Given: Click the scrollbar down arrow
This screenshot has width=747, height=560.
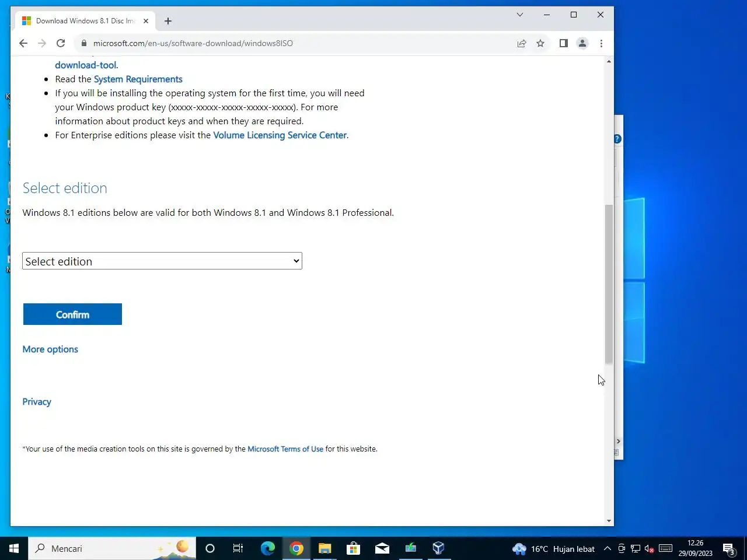Looking at the screenshot, I should point(609,521).
